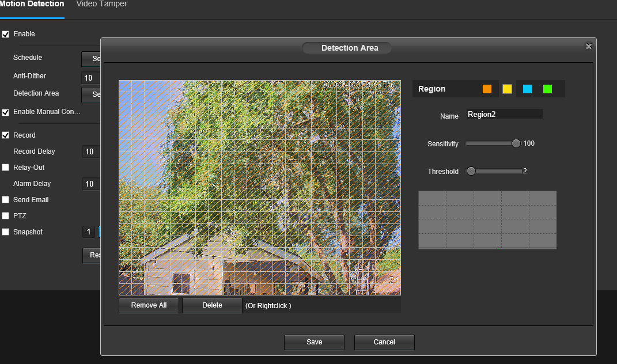Uncheck the Record checkbox
Viewport: 617px width, 364px height.
[6, 135]
